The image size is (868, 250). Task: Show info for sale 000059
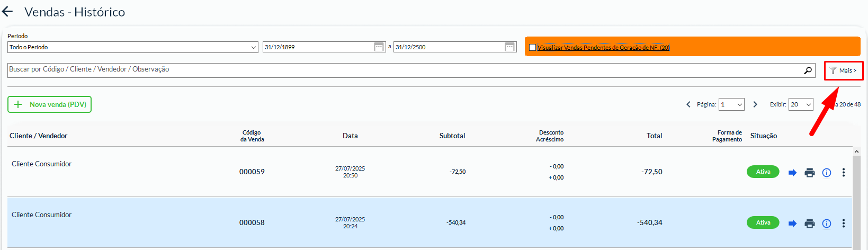pyautogui.click(x=826, y=172)
